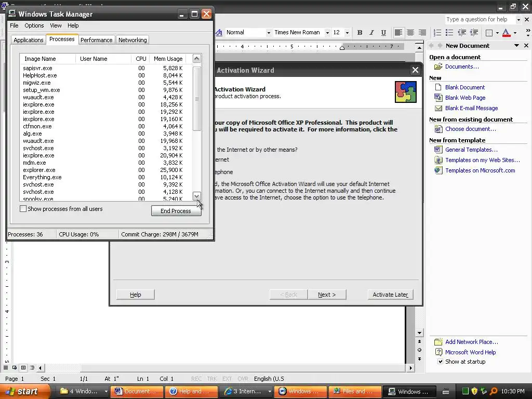Click Blank Web Page icon
The height and width of the screenshot is (399, 532).
tap(438, 98)
